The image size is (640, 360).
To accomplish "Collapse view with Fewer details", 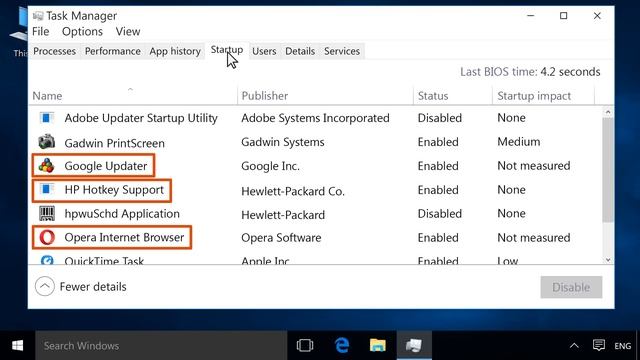I will (x=81, y=287).
